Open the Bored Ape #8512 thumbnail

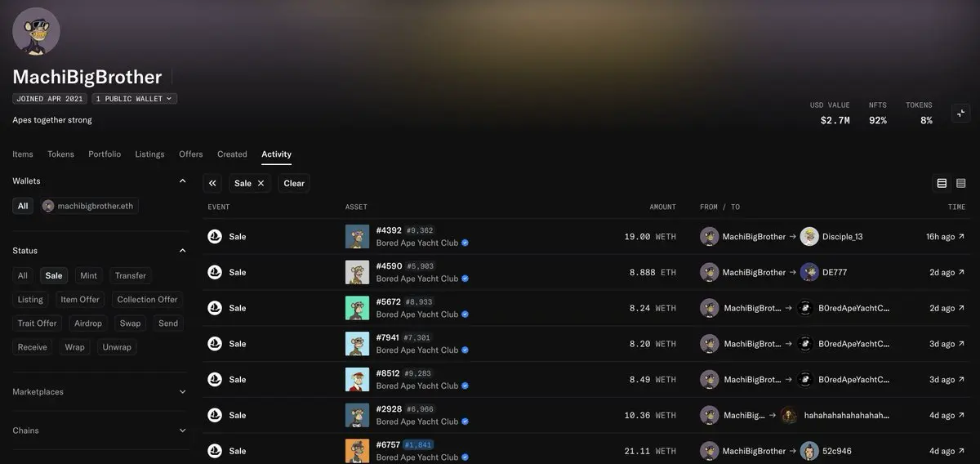(x=357, y=380)
